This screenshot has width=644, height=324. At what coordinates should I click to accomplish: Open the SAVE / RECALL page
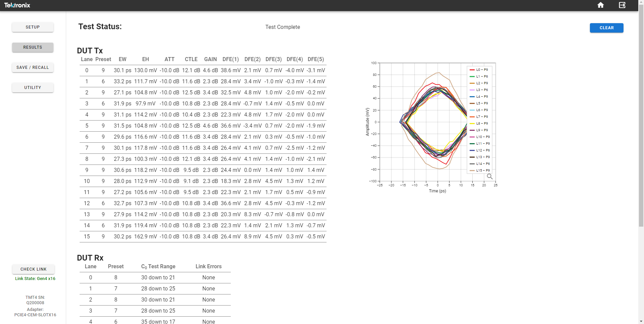[x=33, y=67]
